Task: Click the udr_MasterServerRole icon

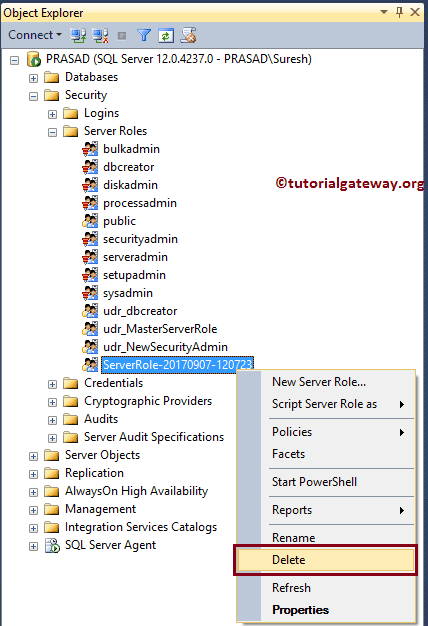Action: click(90, 329)
